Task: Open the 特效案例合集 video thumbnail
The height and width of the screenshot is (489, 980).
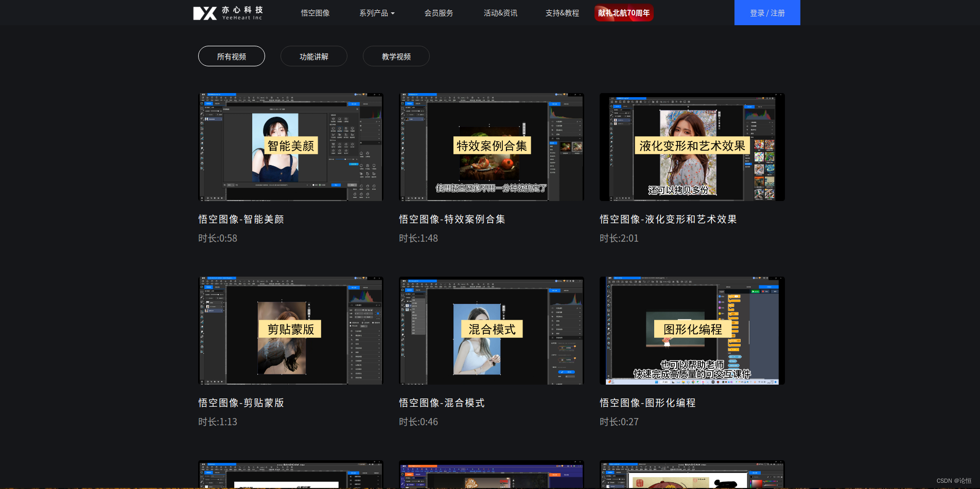Action: [x=492, y=147]
